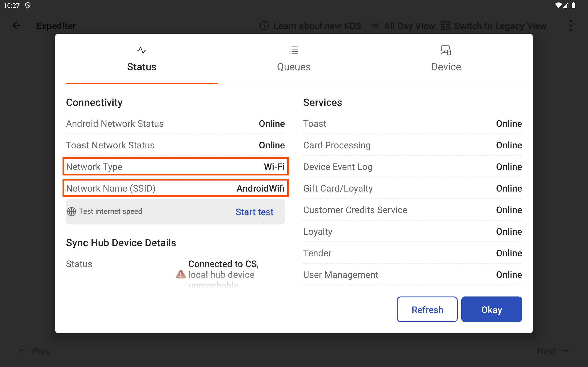Select the Device Event Log row

coord(412,167)
